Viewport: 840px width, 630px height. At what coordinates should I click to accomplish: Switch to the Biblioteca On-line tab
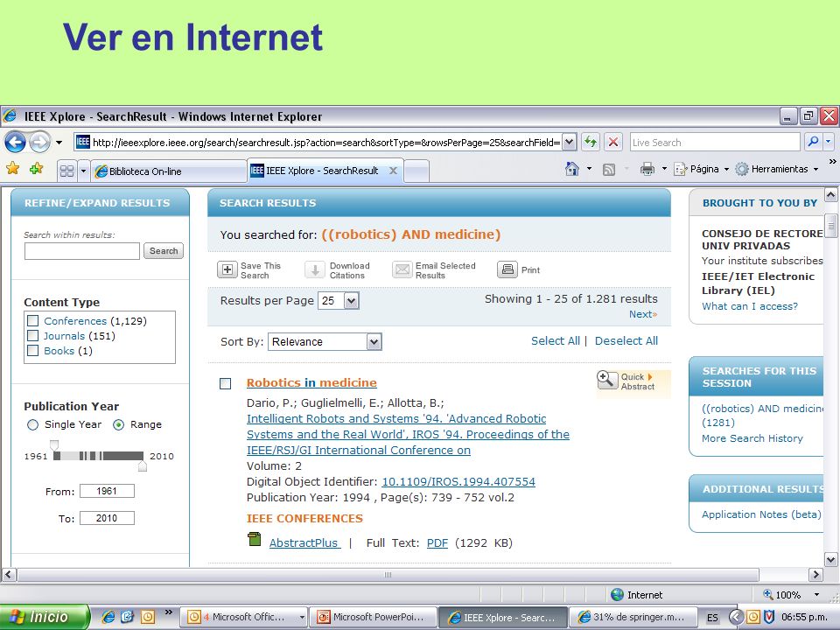(168, 171)
